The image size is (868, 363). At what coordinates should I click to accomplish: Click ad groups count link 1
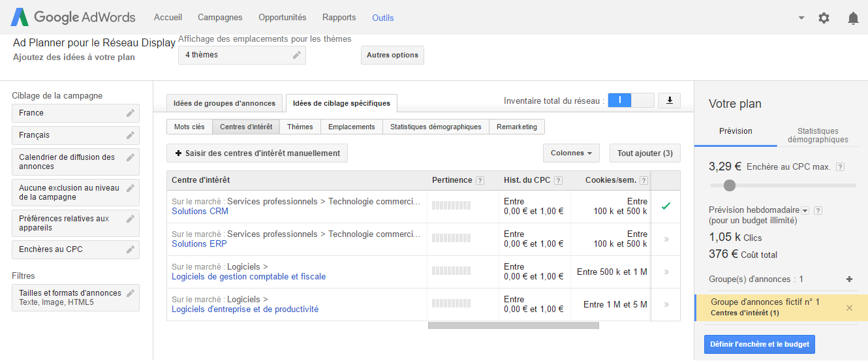801,279
